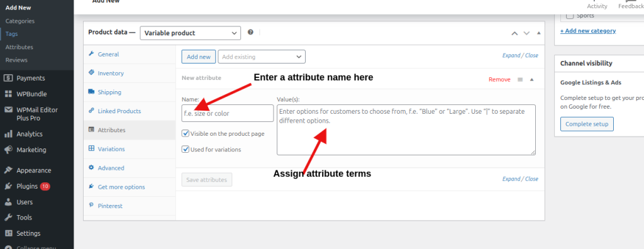Screen dimensions: 644x249
Task: Open the Attributes sidebar submenu item
Action: point(19,47)
